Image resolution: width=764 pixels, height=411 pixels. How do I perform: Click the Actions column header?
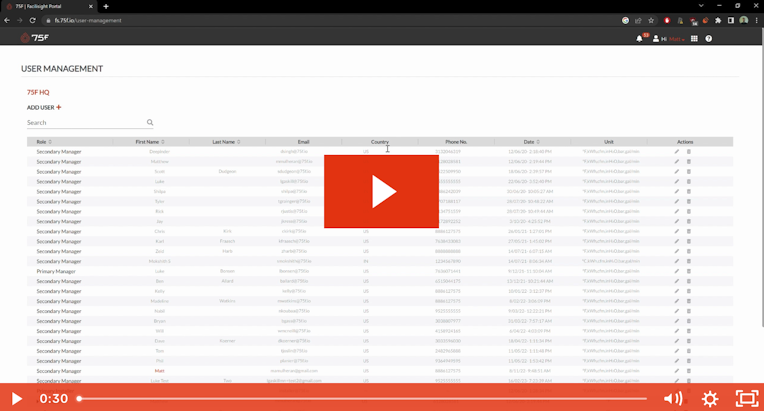tap(685, 142)
